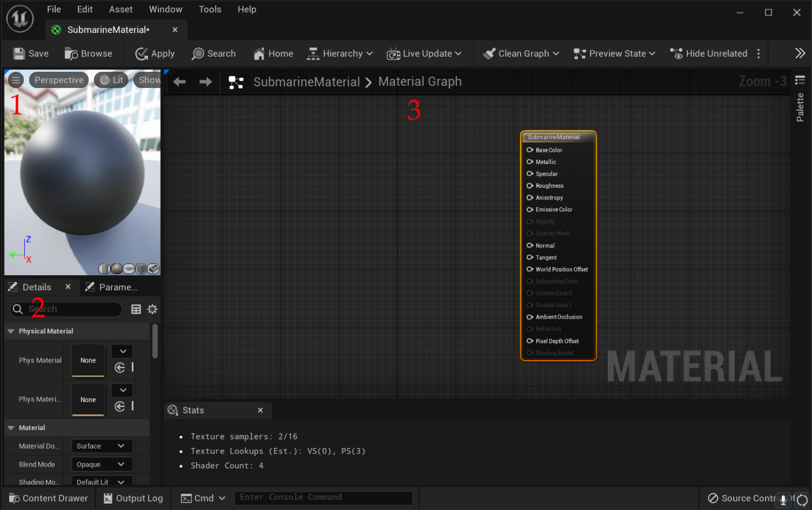The image size is (812, 510).
Task: Click the Browse to asset icon
Action: pyautogui.click(x=71, y=53)
